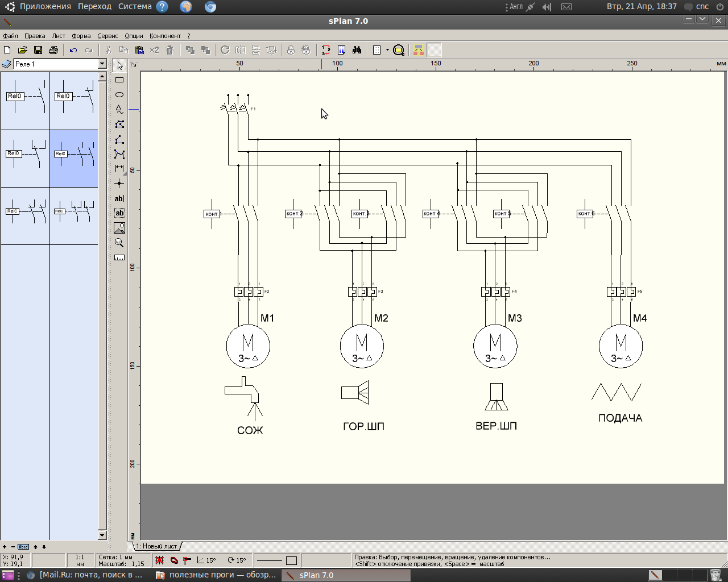Open the Сервис menu

point(107,36)
